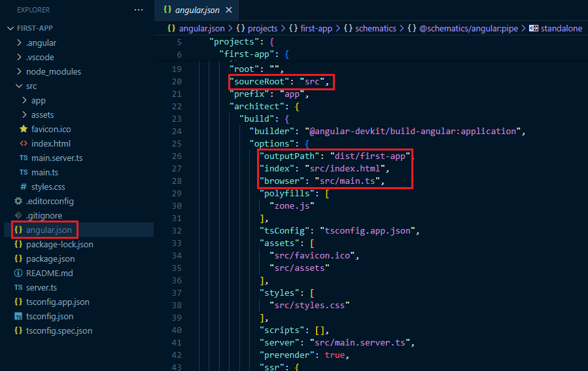Open .editorconfig gear icon file
The width and height of the screenshot is (588, 371).
click(x=18, y=201)
